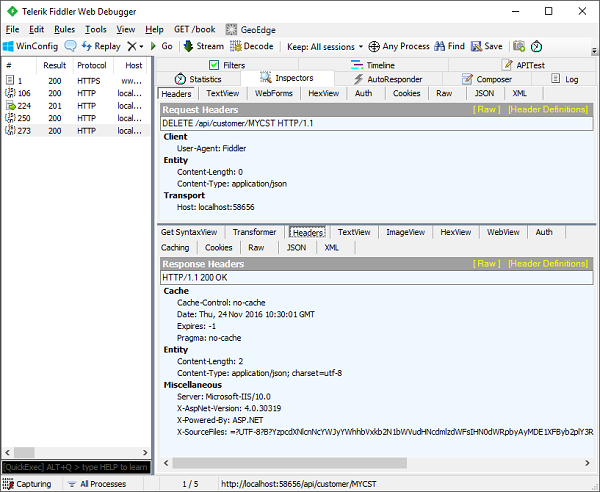Click the Remove X toolbar icon

(132, 46)
